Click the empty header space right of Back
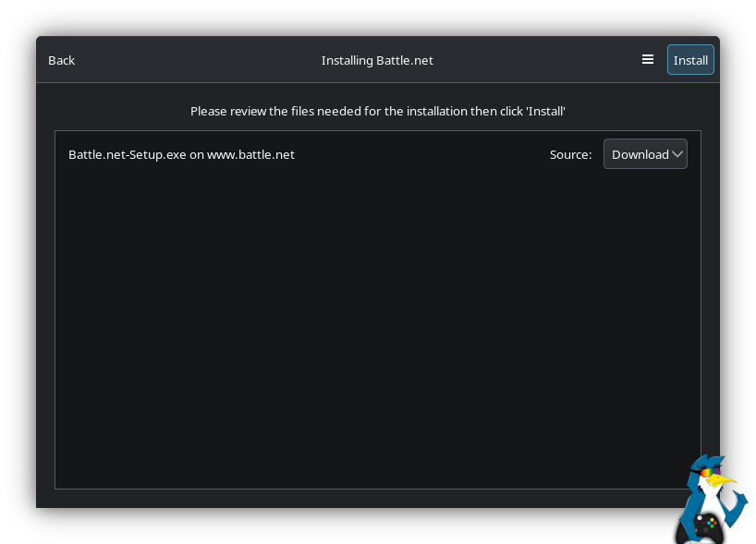 (x=185, y=60)
